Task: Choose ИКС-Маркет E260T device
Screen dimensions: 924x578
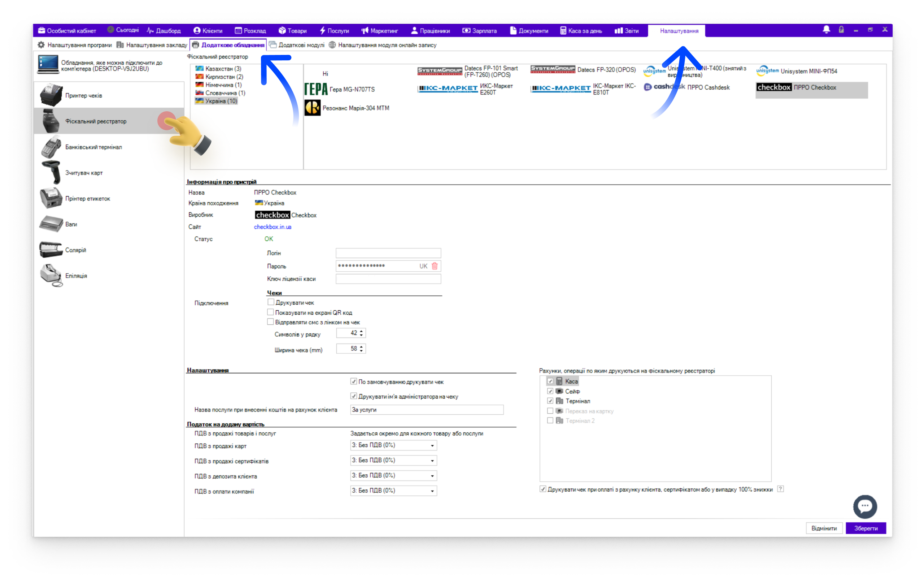Action: point(466,89)
